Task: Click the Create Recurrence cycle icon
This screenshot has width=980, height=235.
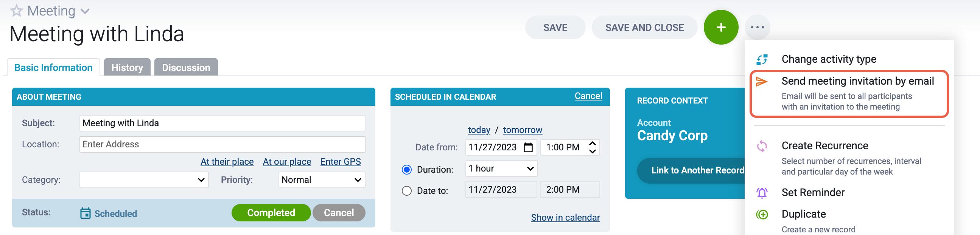Action: pyautogui.click(x=762, y=146)
